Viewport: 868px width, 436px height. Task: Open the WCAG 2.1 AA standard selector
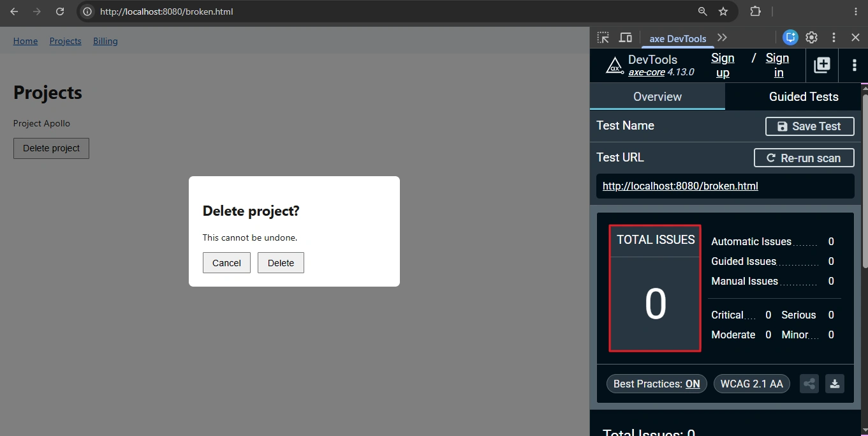pos(752,384)
